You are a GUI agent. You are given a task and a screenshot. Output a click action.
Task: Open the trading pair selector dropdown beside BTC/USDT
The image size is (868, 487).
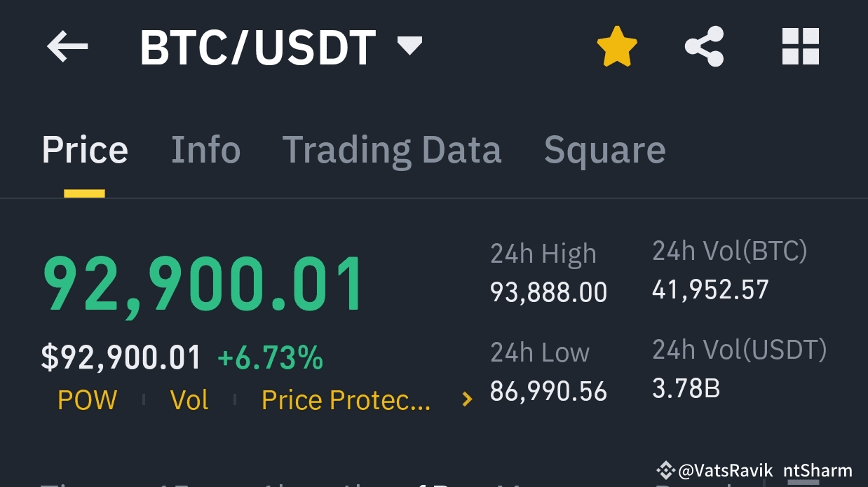[x=410, y=44]
